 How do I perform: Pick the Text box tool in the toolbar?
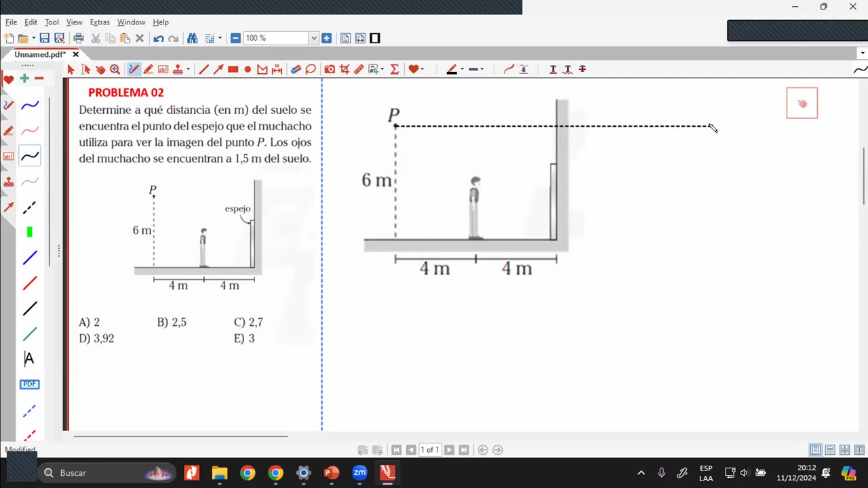[x=163, y=69]
